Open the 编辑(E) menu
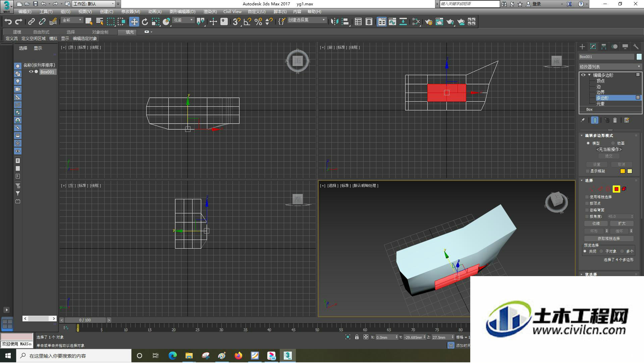 [25, 12]
